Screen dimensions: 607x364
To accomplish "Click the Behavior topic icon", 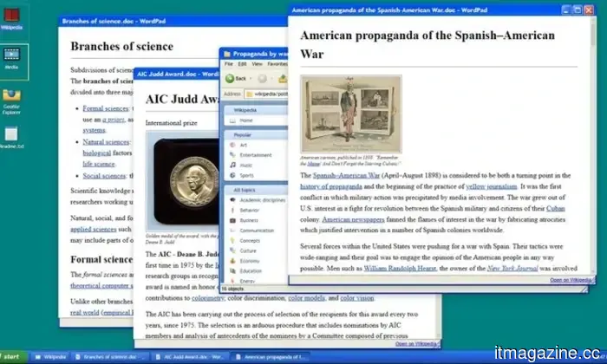I will coord(232,210).
